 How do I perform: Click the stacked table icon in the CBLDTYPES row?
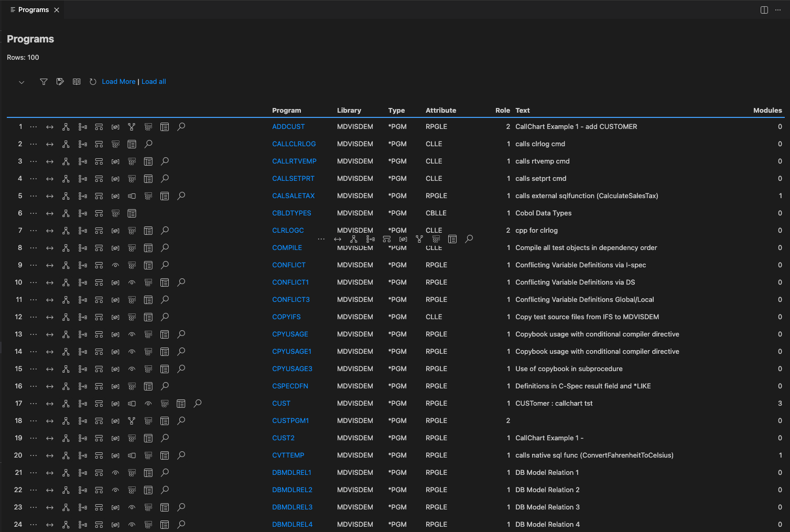[115, 213]
